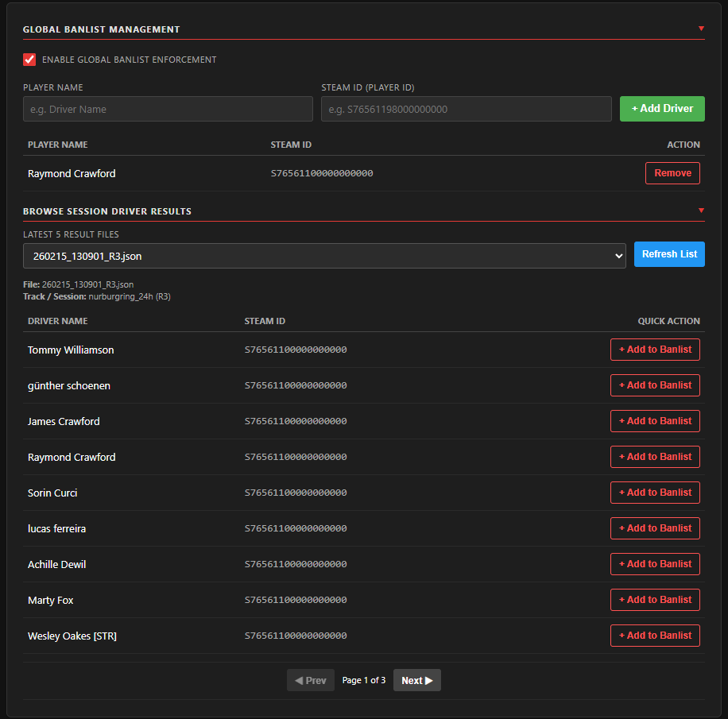Click the Prev page button
Viewport: 728px width, 719px height.
311,680
